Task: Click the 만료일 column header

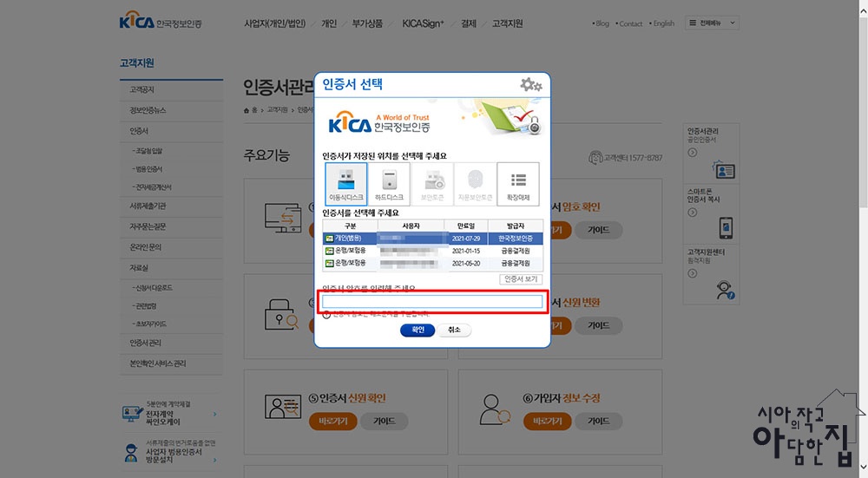Action: click(466, 226)
